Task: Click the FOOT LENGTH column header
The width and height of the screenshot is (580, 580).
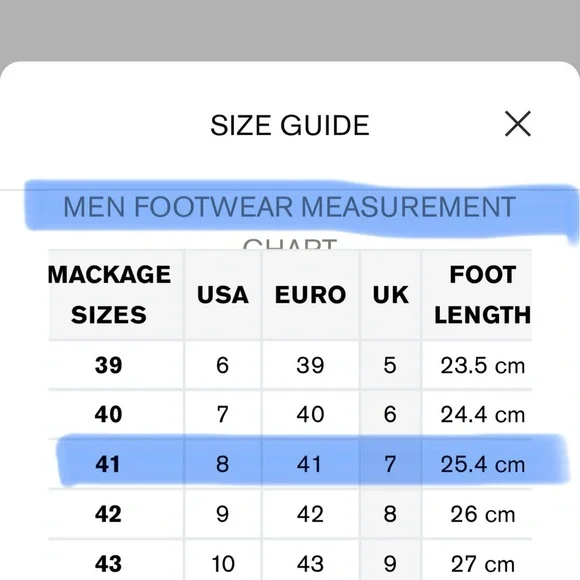Action: click(482, 294)
